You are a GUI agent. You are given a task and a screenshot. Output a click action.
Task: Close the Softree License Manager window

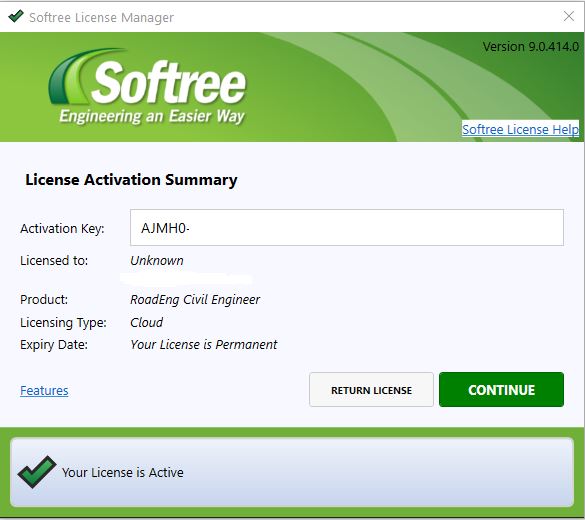569,16
